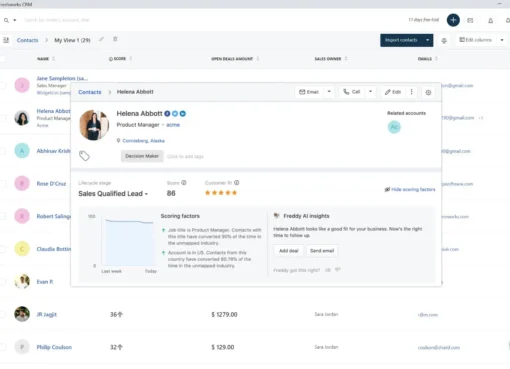Click the icon left of Edit columns
This screenshot has height=369, width=510.
pos(444,40)
